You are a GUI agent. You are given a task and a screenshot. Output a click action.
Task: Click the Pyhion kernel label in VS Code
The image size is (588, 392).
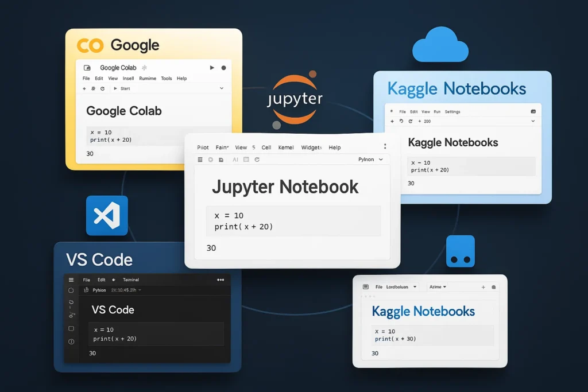tap(99, 290)
